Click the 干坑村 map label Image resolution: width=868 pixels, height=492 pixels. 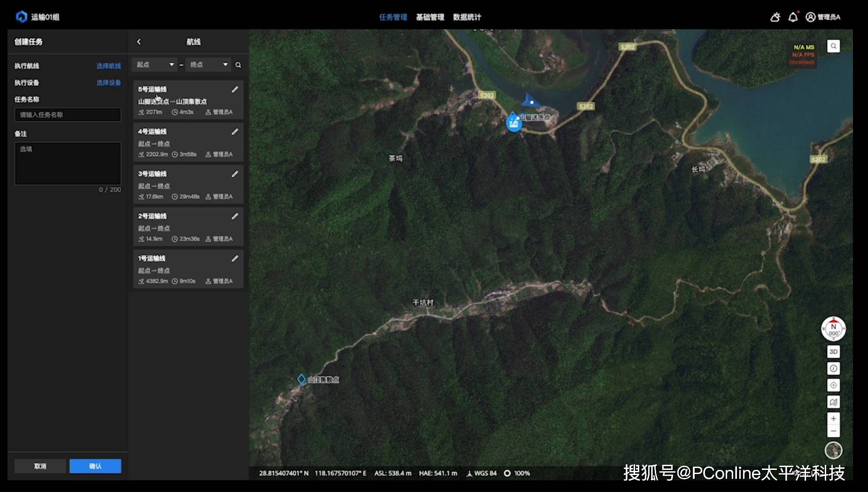[x=423, y=303]
